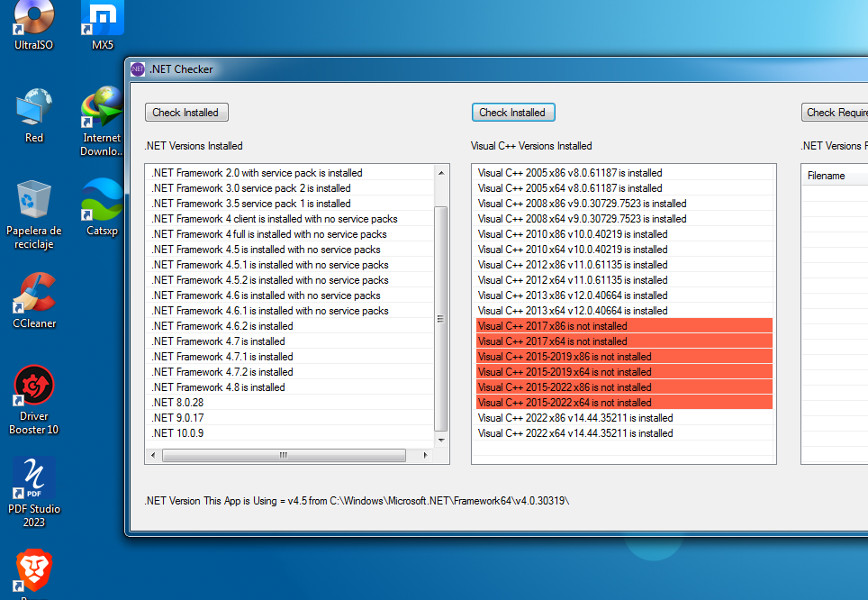Select '.NET Framework 4.8 is installed' row
Screen dimensions: 868x600
click(290, 387)
